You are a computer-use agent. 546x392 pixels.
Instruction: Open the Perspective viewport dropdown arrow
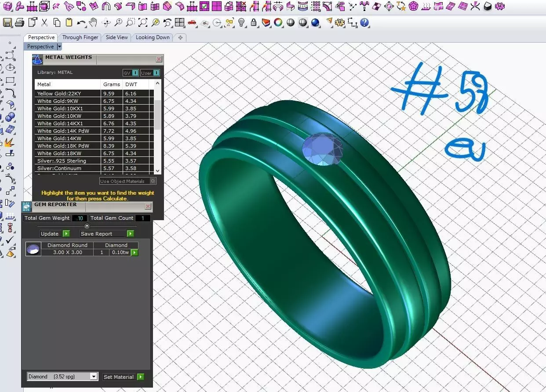pyautogui.click(x=59, y=47)
